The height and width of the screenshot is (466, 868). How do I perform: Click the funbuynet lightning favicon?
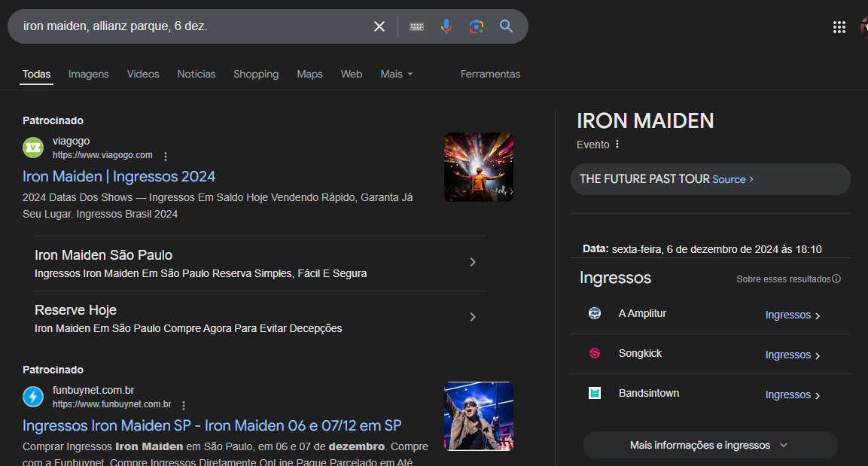33,397
